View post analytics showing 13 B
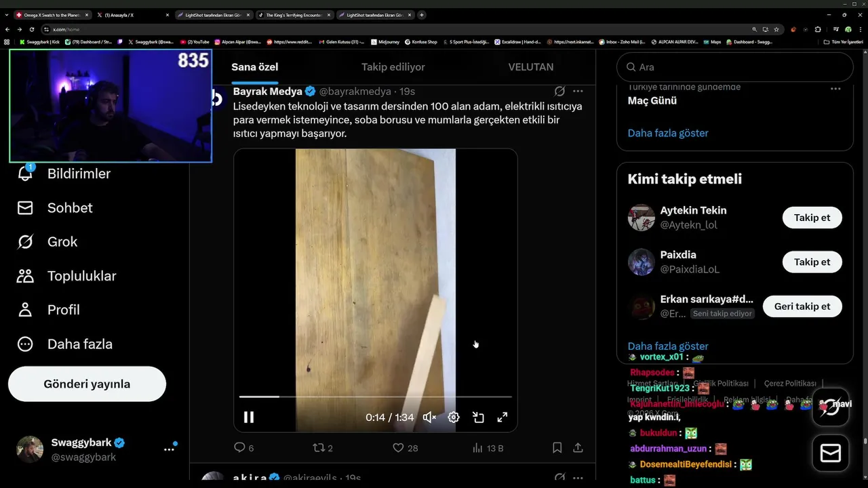 (x=488, y=448)
